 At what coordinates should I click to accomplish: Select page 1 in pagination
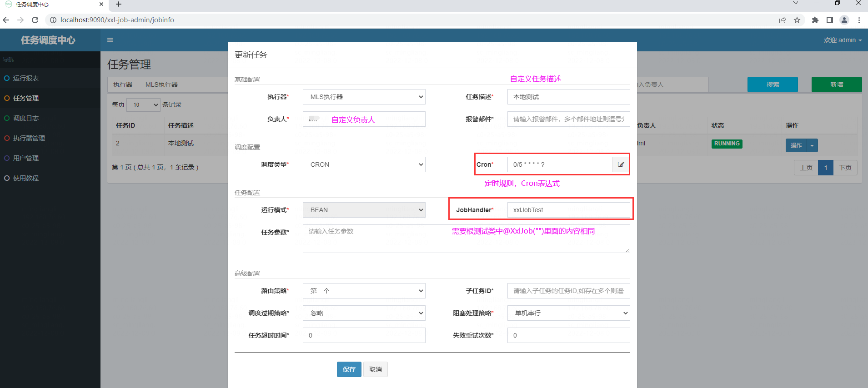(x=826, y=168)
